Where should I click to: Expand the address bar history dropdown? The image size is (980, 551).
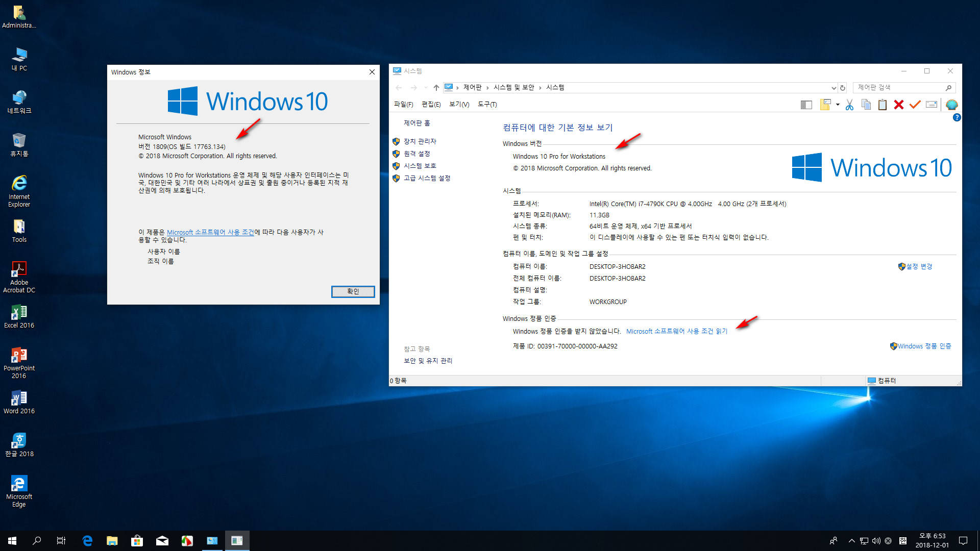coord(834,88)
